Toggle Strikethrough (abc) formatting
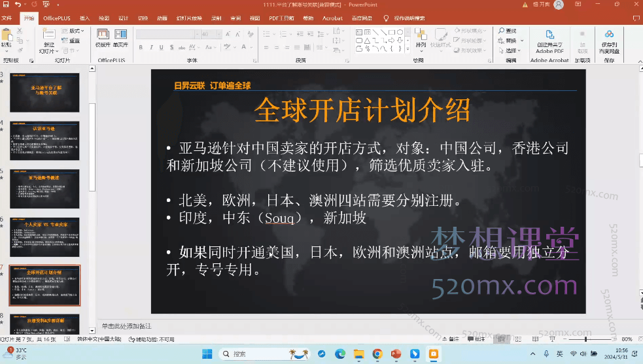This screenshot has width=643, height=364. click(x=182, y=48)
